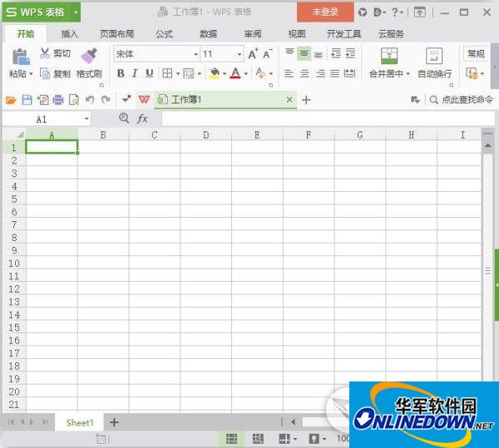Redo the last action
This screenshot has width=499, height=448.
[106, 101]
